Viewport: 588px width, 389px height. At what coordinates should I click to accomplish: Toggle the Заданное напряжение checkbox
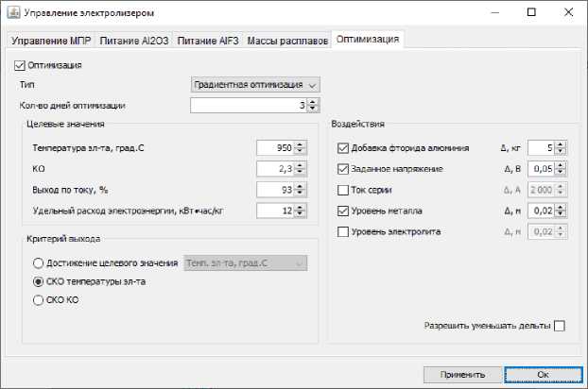click(343, 169)
